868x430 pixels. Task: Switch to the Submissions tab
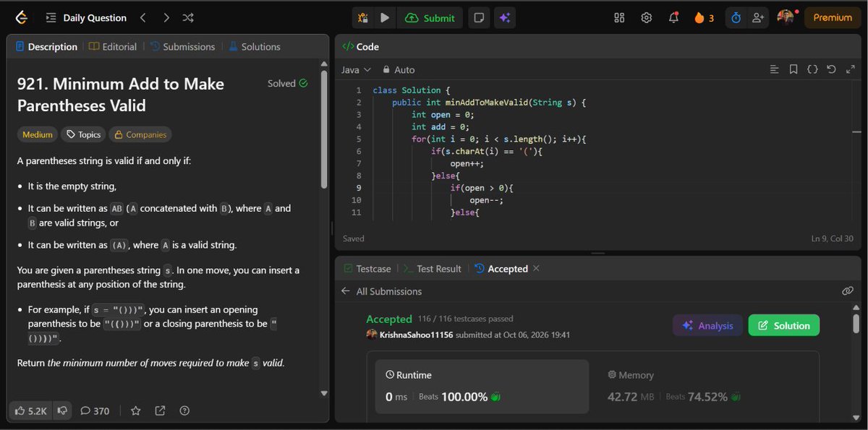183,46
